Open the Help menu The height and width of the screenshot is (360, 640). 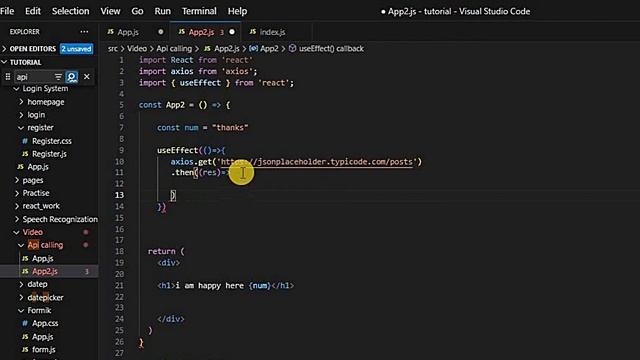coord(237,11)
